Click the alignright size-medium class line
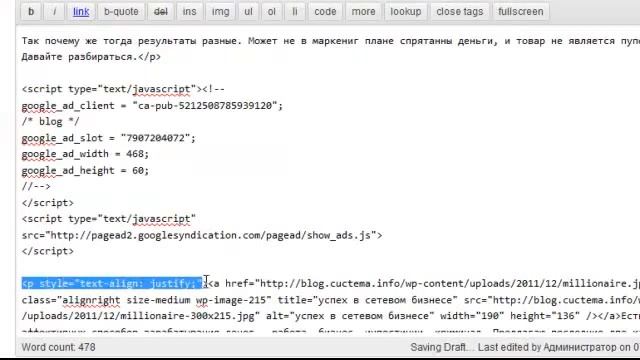The image size is (640, 360). tap(331, 300)
